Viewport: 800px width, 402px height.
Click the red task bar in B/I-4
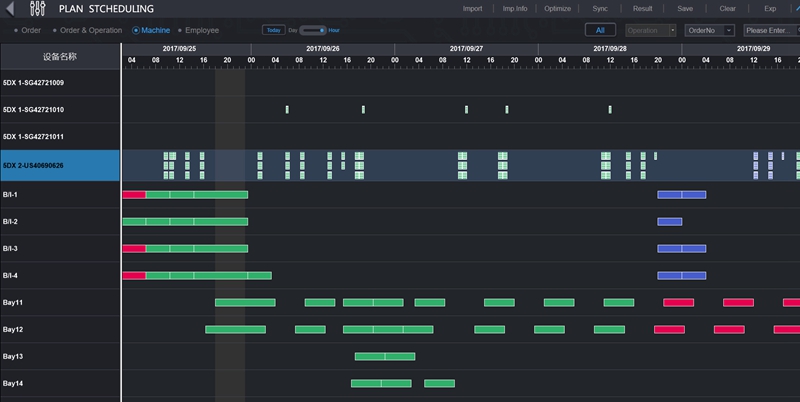tap(134, 275)
